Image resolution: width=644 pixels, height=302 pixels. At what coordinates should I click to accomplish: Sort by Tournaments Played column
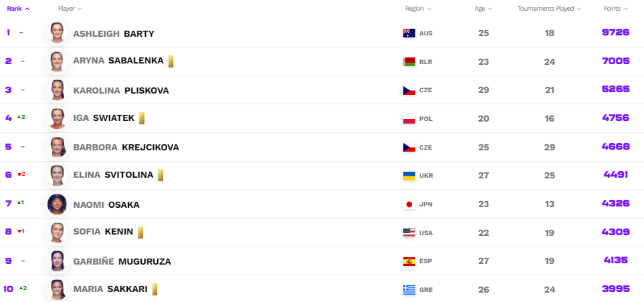[x=549, y=9]
